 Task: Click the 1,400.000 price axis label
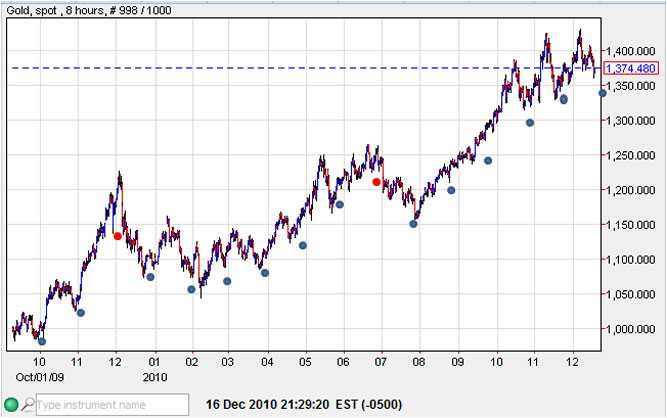(x=636, y=51)
